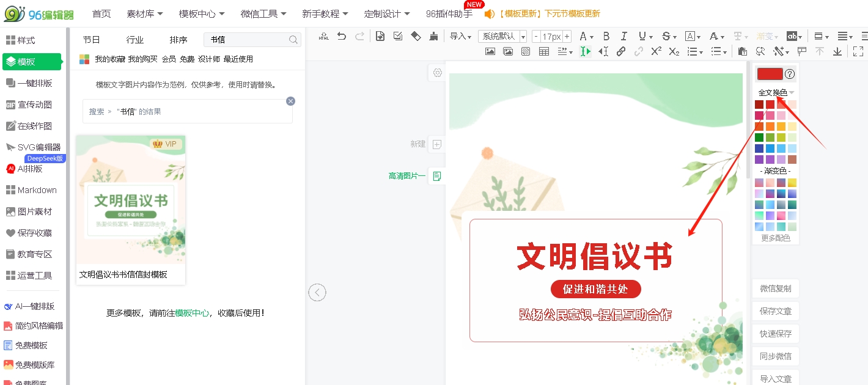Click the insert hyperlink icon
Image resolution: width=868 pixels, height=385 pixels.
[621, 52]
